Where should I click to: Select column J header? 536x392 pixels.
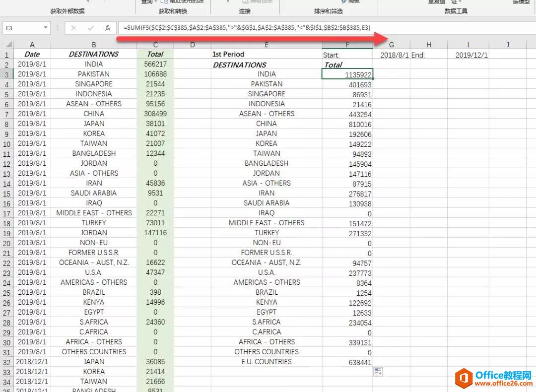508,45
